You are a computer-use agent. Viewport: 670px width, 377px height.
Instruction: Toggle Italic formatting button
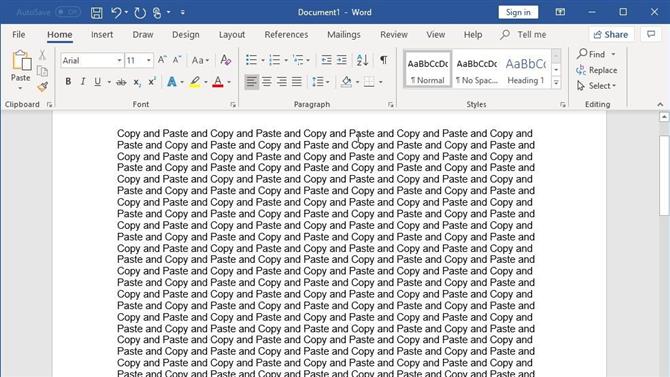pyautogui.click(x=82, y=82)
